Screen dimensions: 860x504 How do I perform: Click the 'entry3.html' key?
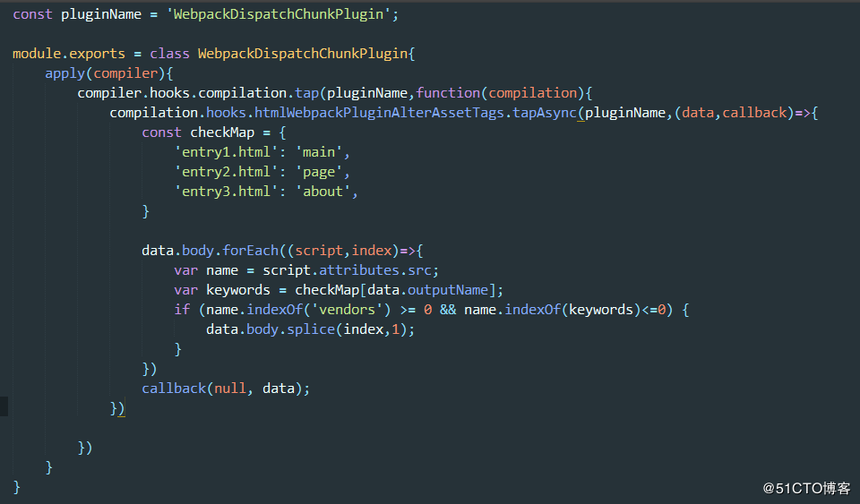tap(226, 192)
